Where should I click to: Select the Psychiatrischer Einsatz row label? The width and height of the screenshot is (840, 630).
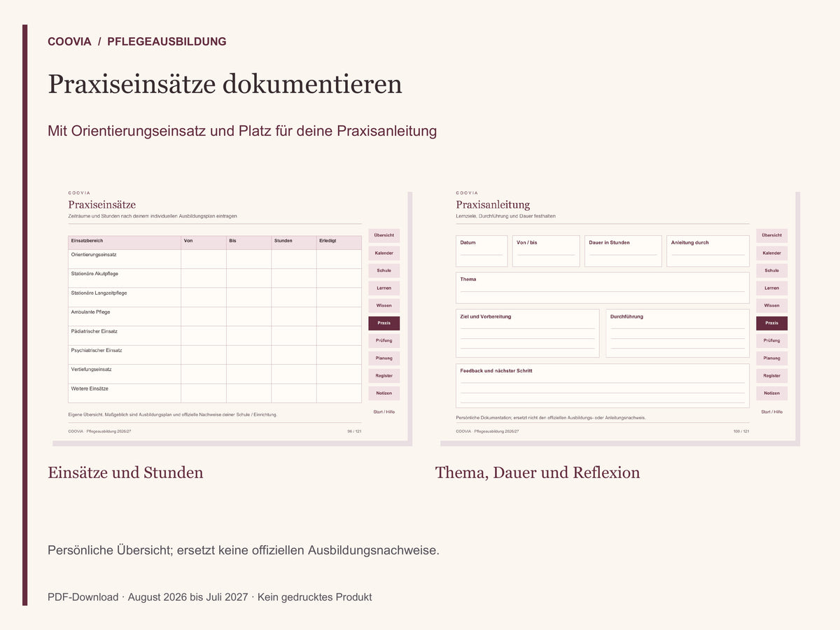[97, 350]
